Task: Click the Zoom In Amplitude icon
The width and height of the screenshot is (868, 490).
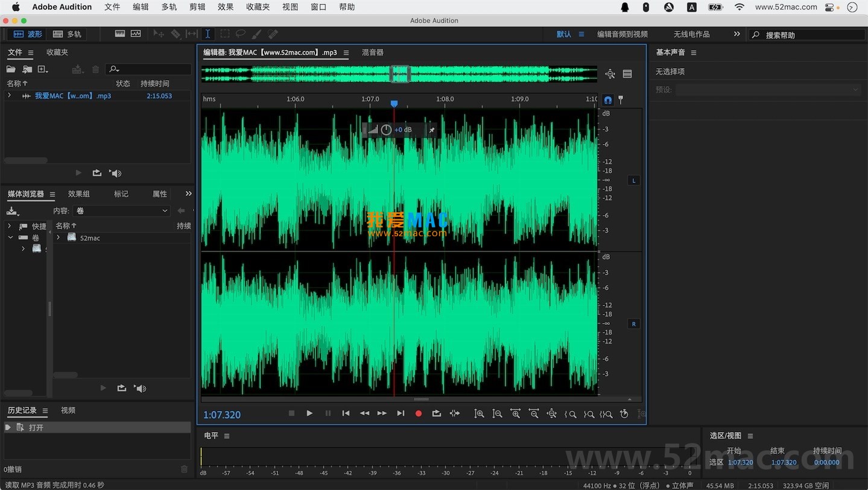Action: click(479, 414)
